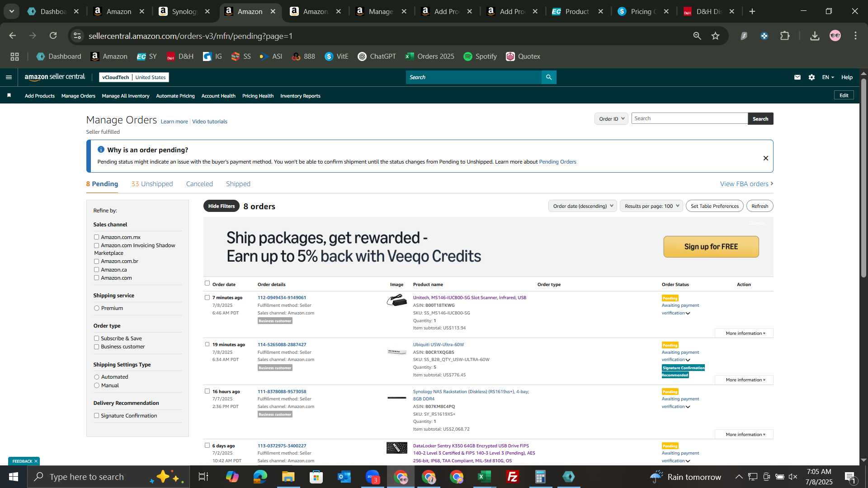The image size is (868, 488).
Task: Open Manage All Inventory menu item
Action: 126,96
